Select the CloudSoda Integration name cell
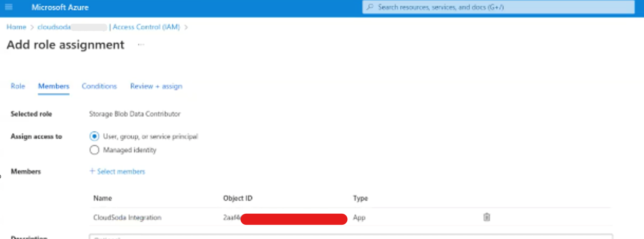 127,217
